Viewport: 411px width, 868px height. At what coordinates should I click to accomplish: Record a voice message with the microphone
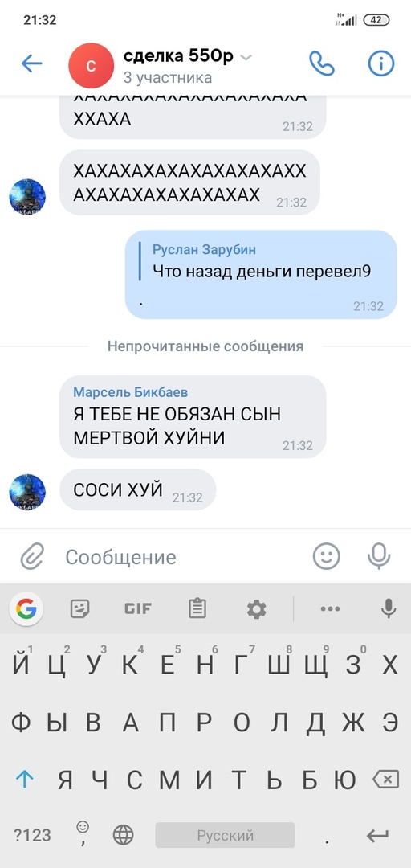click(379, 556)
